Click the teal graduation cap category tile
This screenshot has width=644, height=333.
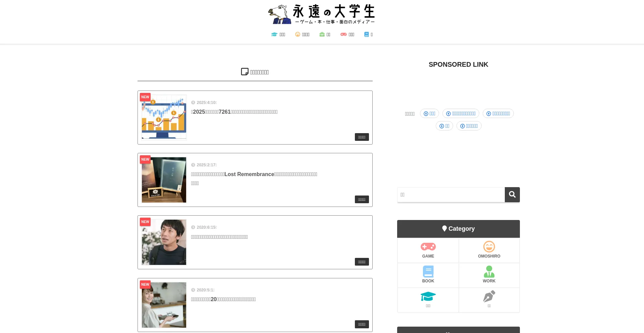[428, 299]
